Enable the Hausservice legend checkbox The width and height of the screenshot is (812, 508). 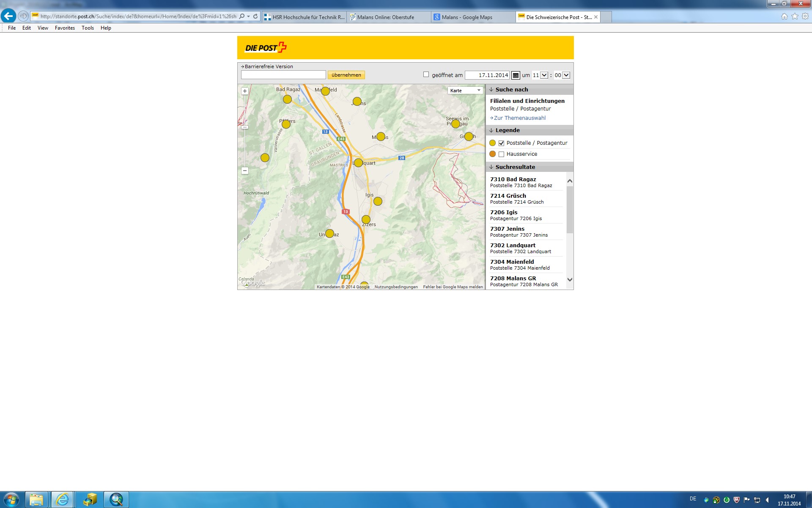pos(501,154)
